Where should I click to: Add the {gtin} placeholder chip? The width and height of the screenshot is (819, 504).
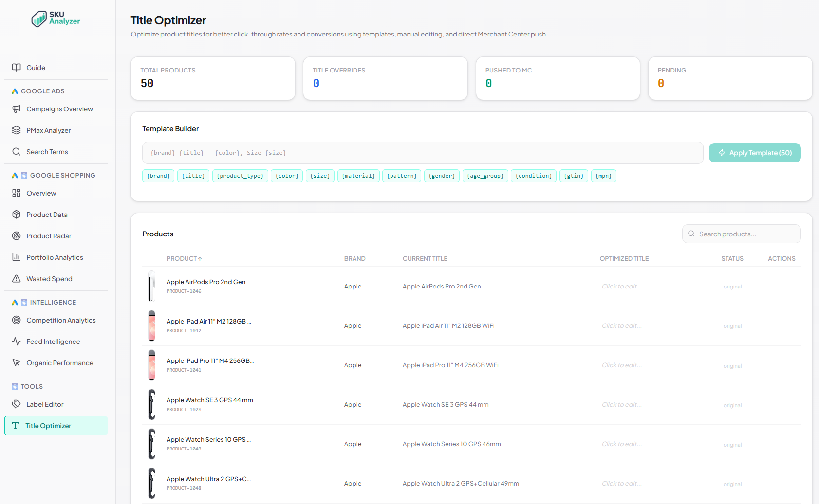[573, 176]
